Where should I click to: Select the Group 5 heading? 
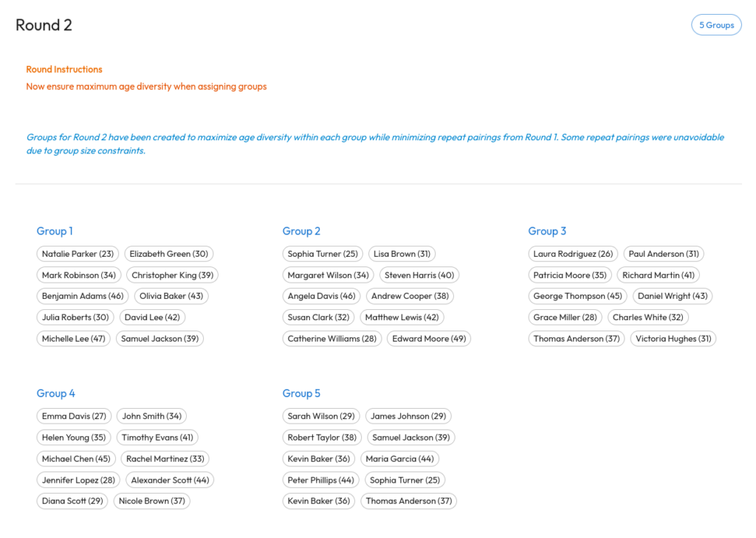click(x=301, y=393)
